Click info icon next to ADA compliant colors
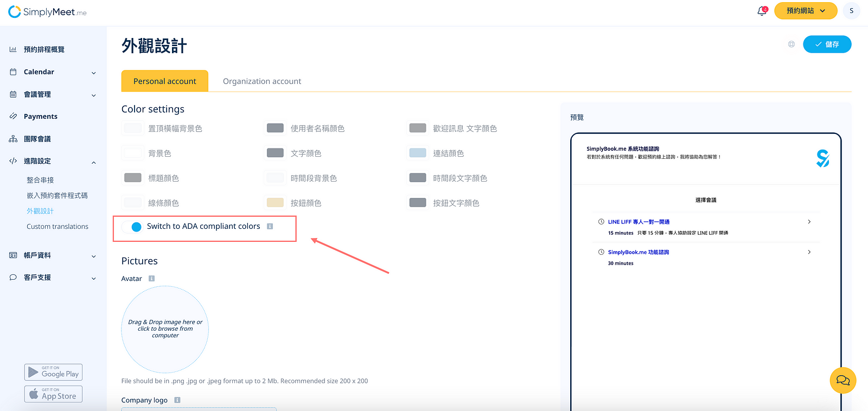868x411 pixels. pyautogui.click(x=270, y=226)
